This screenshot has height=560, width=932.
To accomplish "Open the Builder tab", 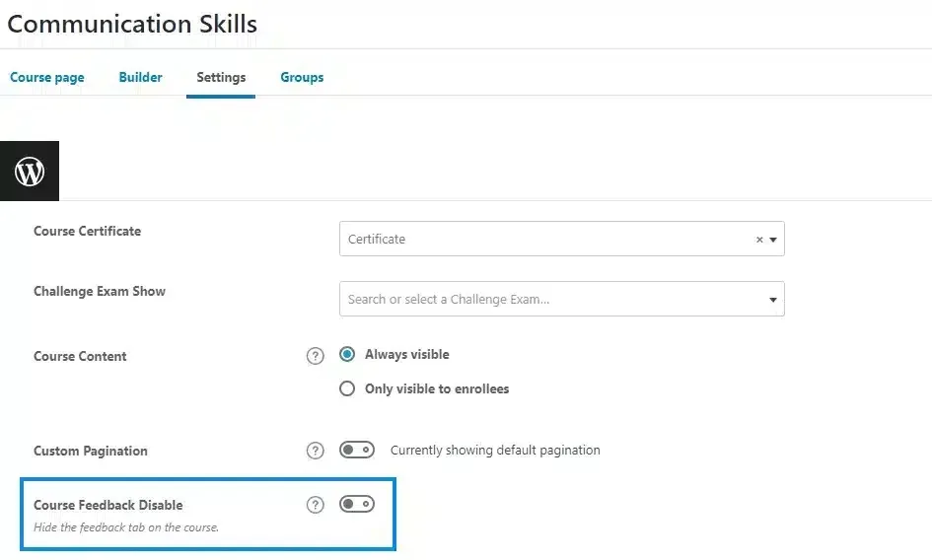I will pos(140,77).
